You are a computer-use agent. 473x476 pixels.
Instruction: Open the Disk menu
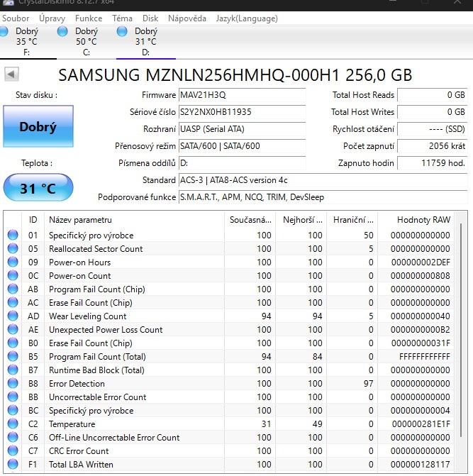(x=150, y=18)
